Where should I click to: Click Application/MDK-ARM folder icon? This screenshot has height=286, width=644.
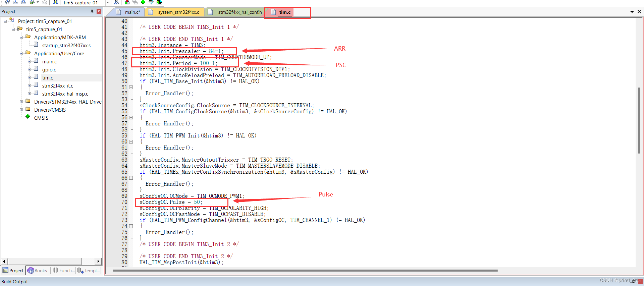pyautogui.click(x=28, y=37)
